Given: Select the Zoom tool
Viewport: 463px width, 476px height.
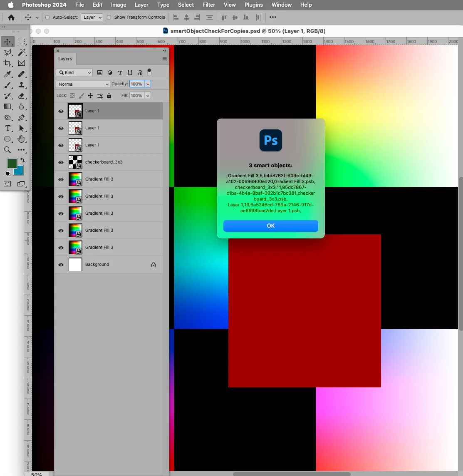Looking at the screenshot, I should coord(7,150).
